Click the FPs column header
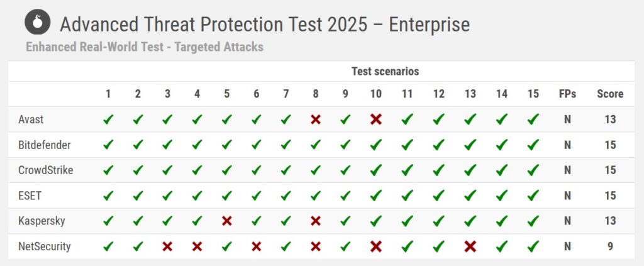 pos(567,94)
